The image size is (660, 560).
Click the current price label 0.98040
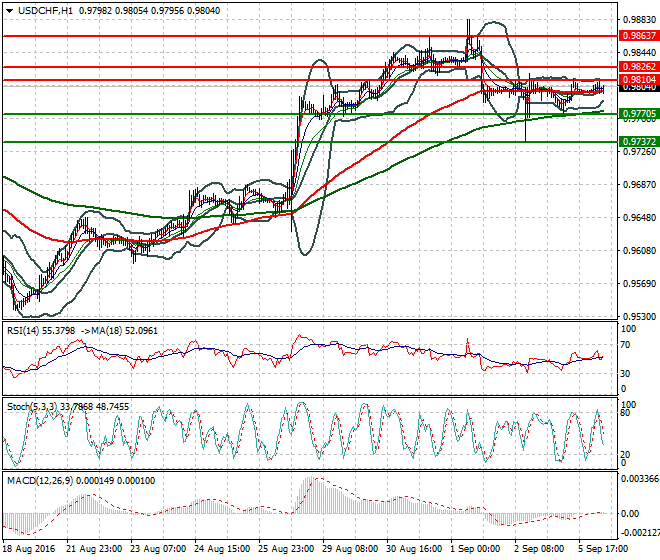(639, 87)
